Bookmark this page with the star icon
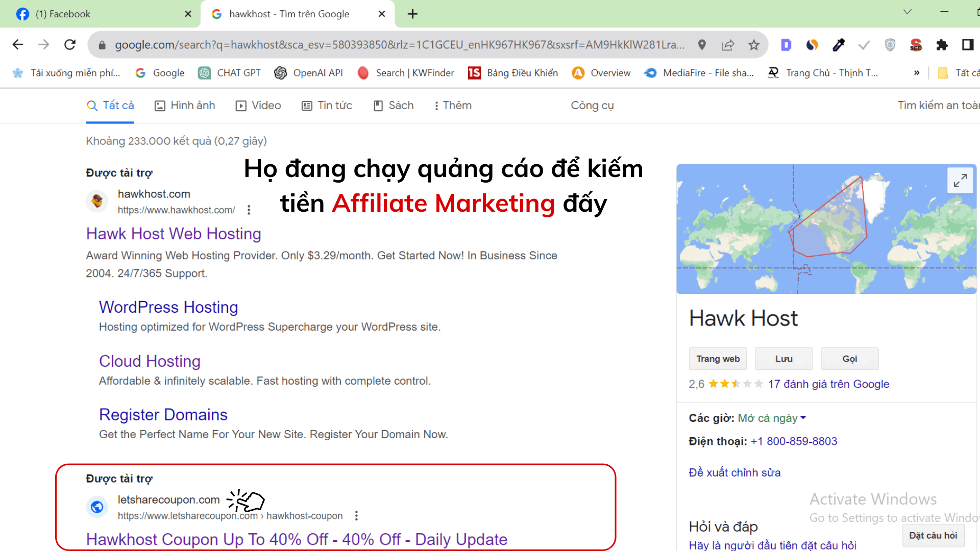The width and height of the screenshot is (980, 551). tap(754, 45)
